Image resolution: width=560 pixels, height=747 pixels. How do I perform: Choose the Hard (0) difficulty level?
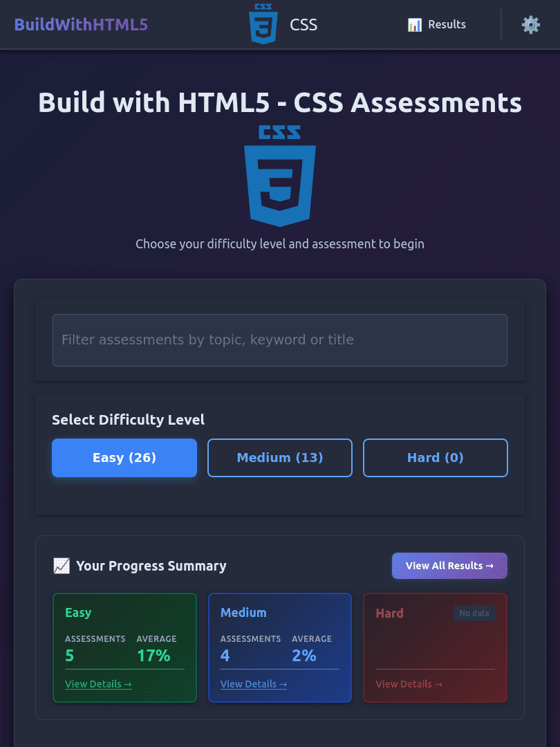tap(436, 458)
